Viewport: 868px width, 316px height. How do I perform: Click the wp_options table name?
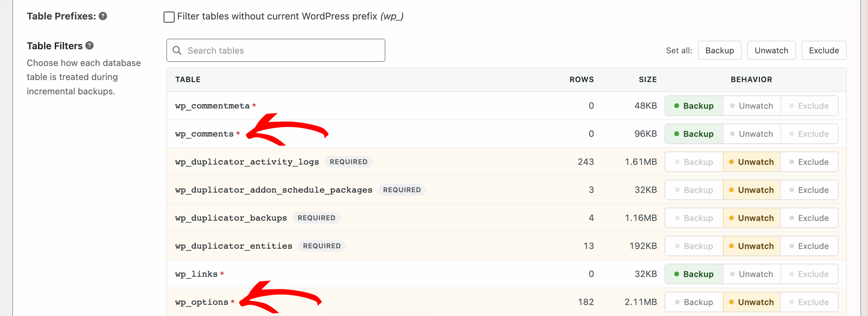pos(202,302)
